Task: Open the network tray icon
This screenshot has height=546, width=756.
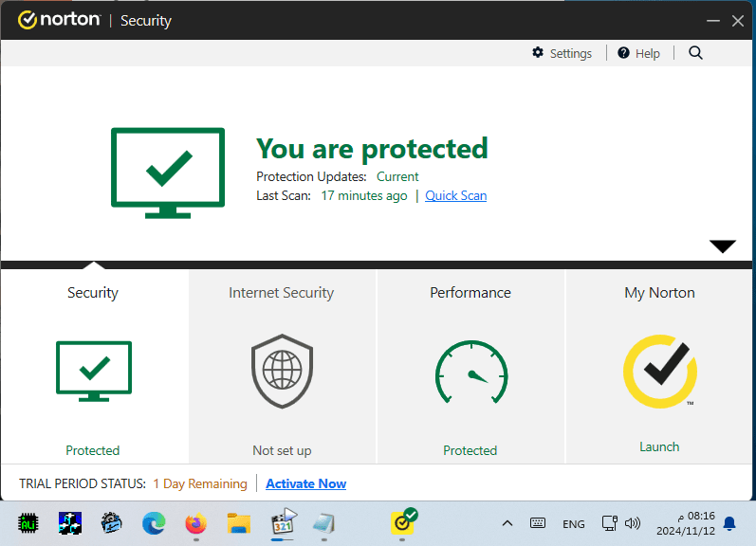Action: click(609, 523)
